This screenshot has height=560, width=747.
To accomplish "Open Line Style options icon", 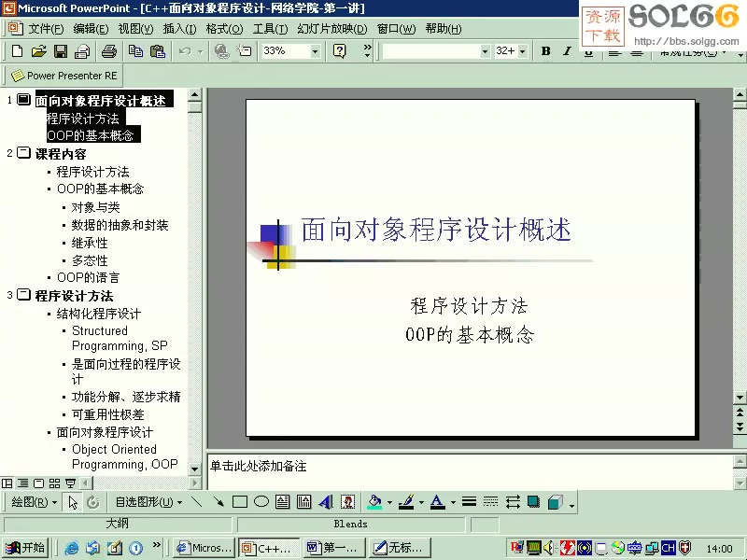I will [x=470, y=501].
